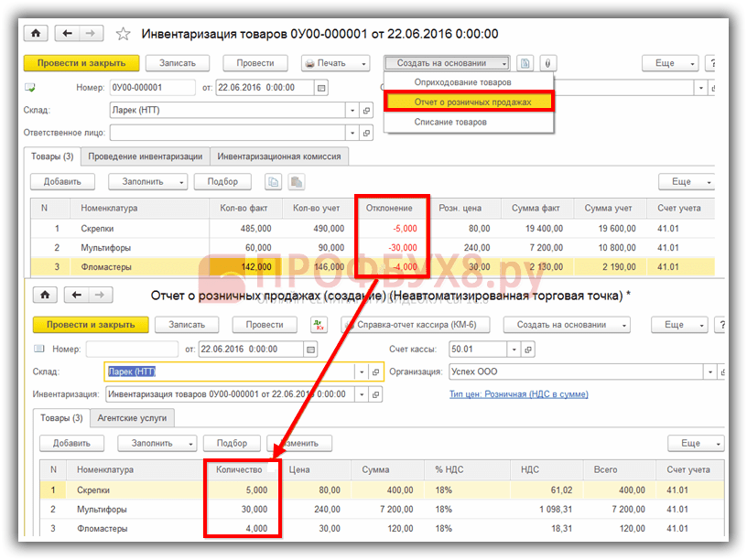
Task: Click Подбор in the retail sales report table toolbar
Action: [x=232, y=443]
